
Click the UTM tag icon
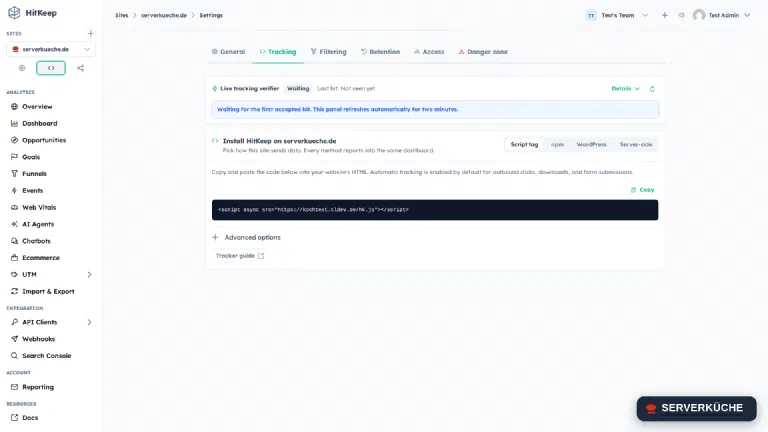pyautogui.click(x=14, y=275)
